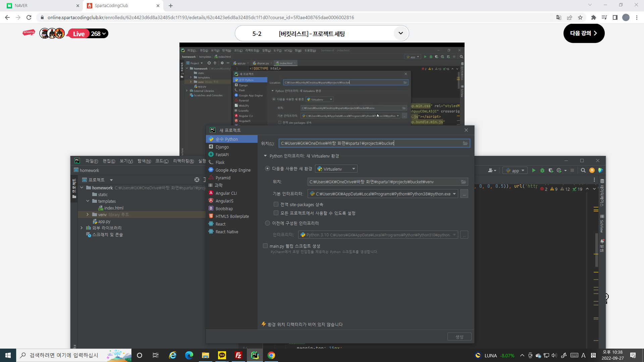Select the '이전에 구성된 인터프리터' radio button
Viewport: 644px width, 362px height.
(267, 223)
